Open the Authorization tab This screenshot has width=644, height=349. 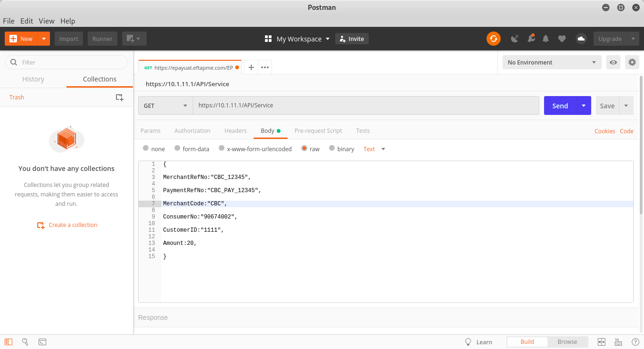(x=192, y=130)
